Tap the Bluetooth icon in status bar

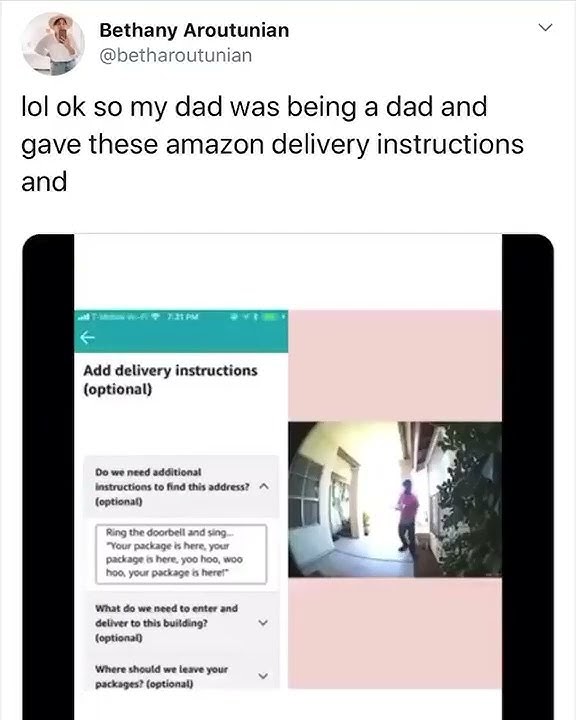coord(256,317)
